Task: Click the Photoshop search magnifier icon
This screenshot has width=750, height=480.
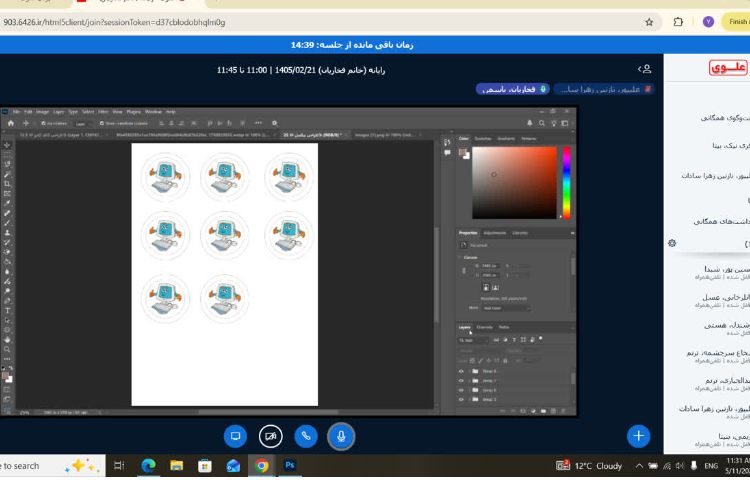Action: pyautogui.click(x=541, y=123)
